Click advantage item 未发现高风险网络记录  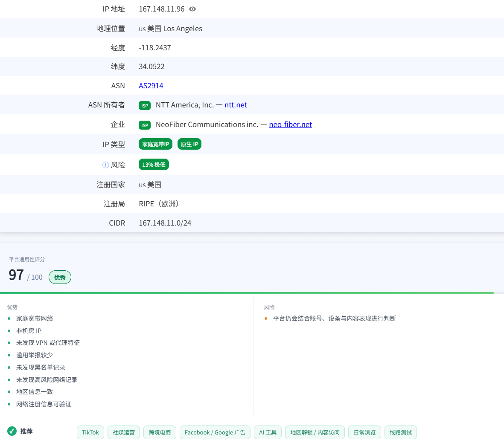(47, 379)
